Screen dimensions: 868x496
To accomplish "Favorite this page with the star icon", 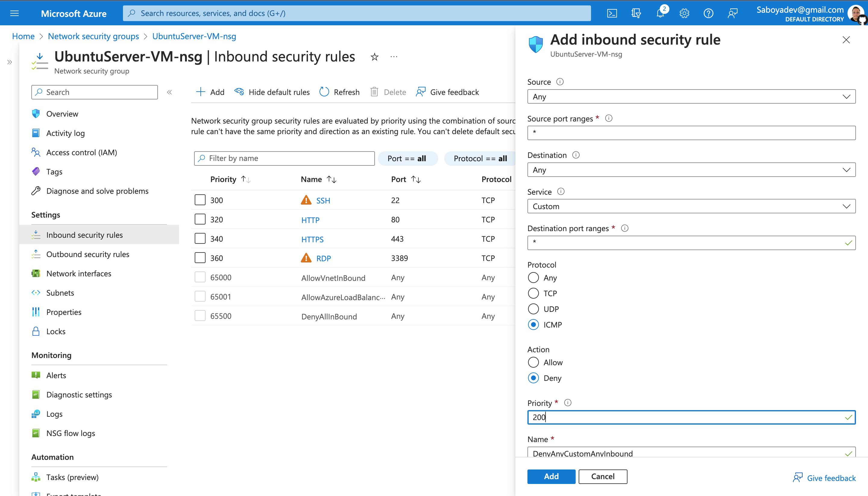I will [374, 57].
